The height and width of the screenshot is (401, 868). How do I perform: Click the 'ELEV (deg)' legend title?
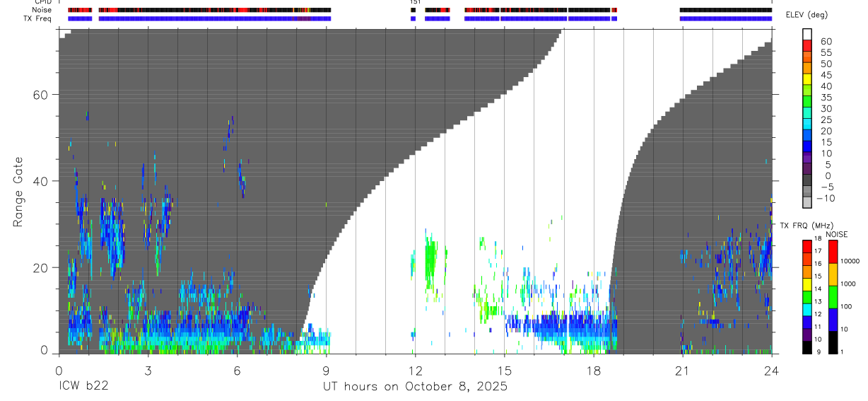pos(807,15)
